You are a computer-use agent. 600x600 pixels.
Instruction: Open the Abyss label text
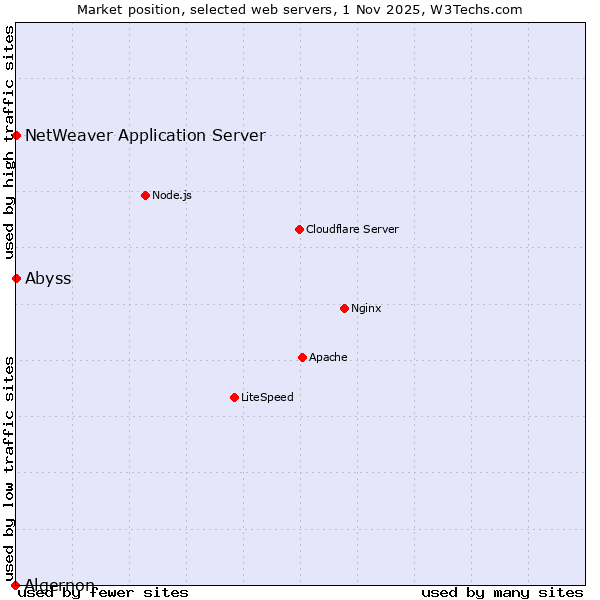48,279
